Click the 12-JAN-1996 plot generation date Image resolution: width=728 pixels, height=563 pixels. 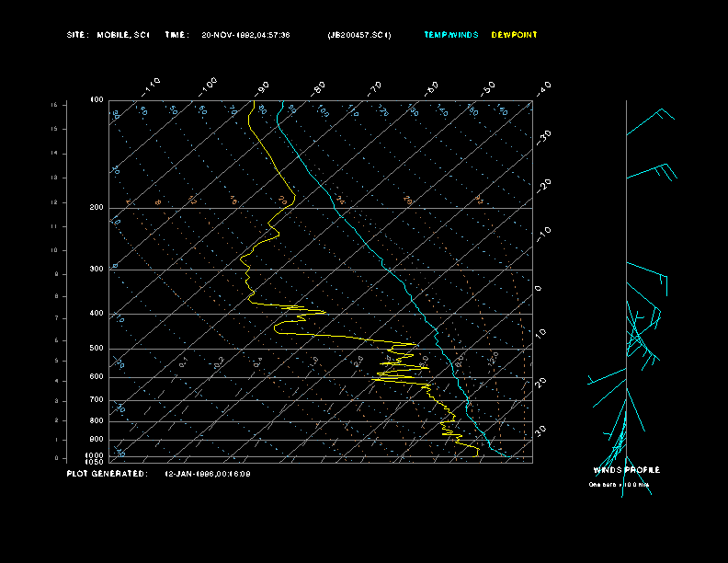[207, 474]
